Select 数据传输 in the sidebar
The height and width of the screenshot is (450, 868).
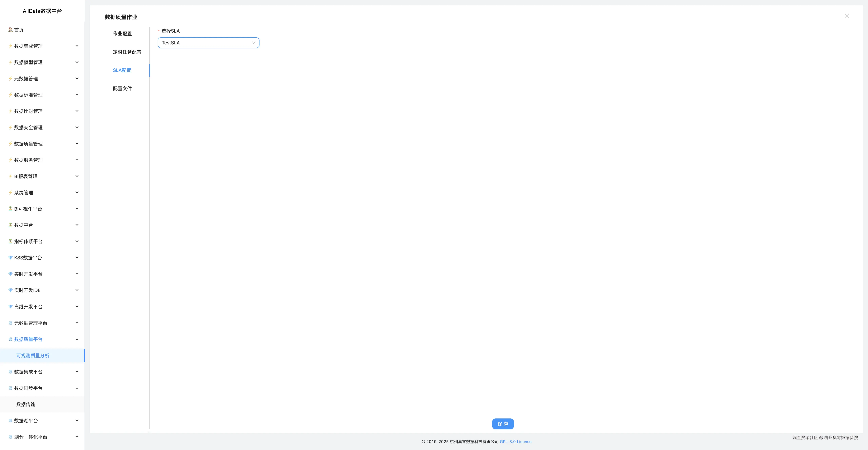[x=26, y=404]
